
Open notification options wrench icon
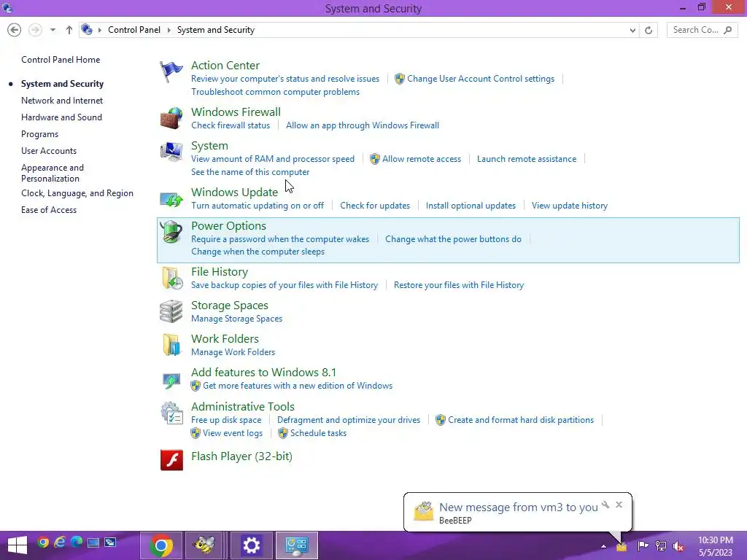(605, 505)
